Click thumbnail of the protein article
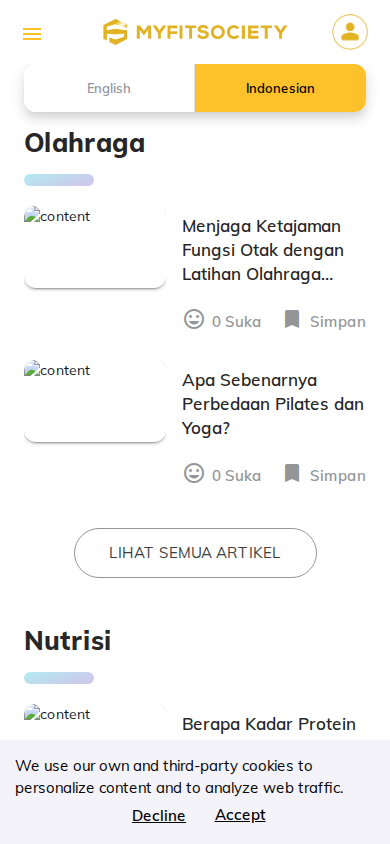The height and width of the screenshot is (844, 390). 95,722
